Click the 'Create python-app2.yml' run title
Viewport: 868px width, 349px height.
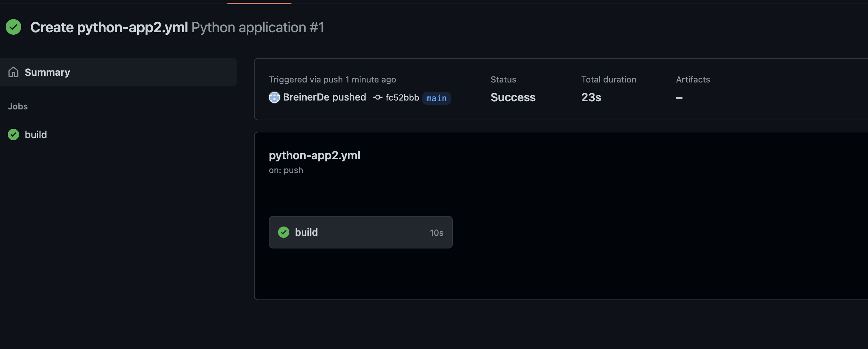109,27
